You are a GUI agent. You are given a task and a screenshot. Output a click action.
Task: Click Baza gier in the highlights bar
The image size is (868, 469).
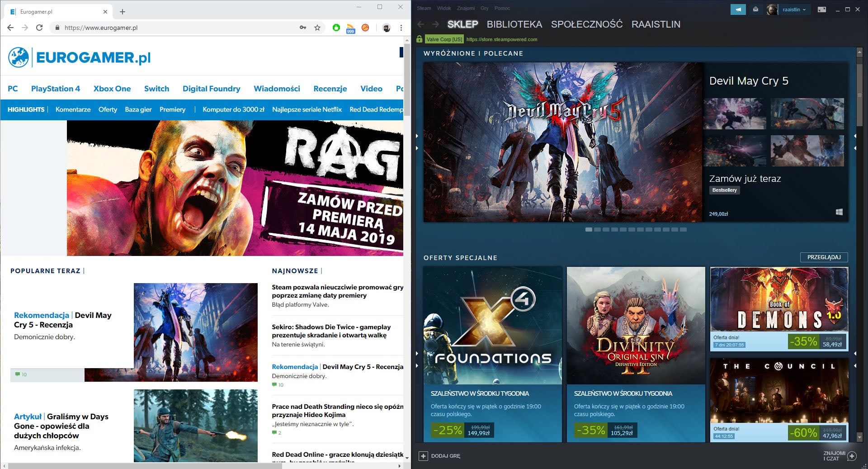point(138,109)
